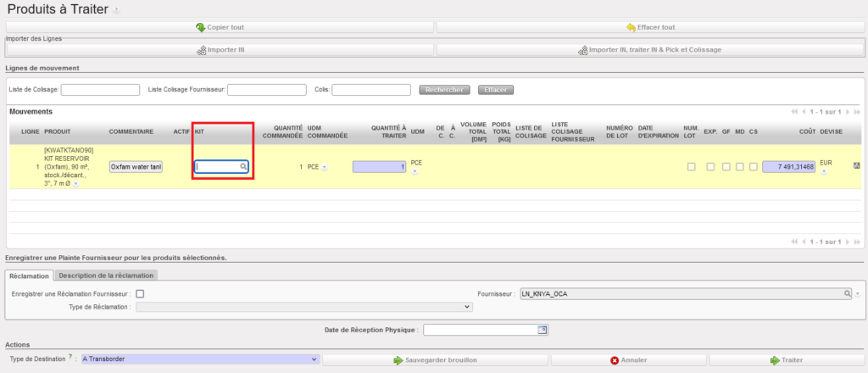Click the Effacer tout button
Screen dimensions: 868x373
(x=650, y=27)
